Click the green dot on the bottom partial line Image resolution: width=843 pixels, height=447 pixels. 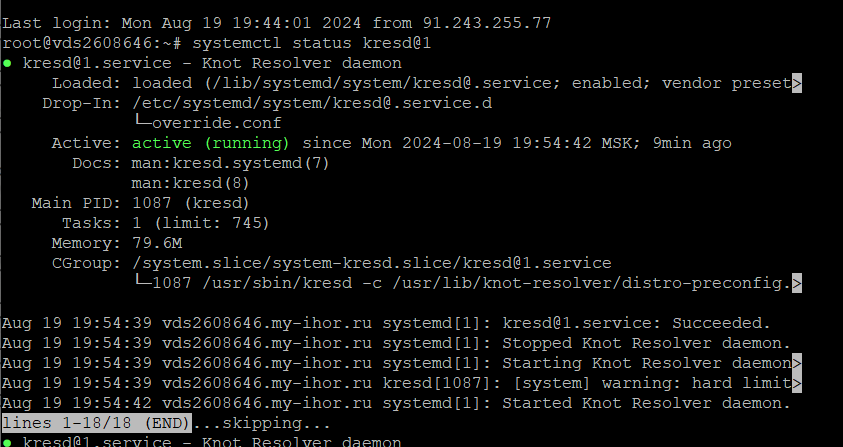(7, 443)
